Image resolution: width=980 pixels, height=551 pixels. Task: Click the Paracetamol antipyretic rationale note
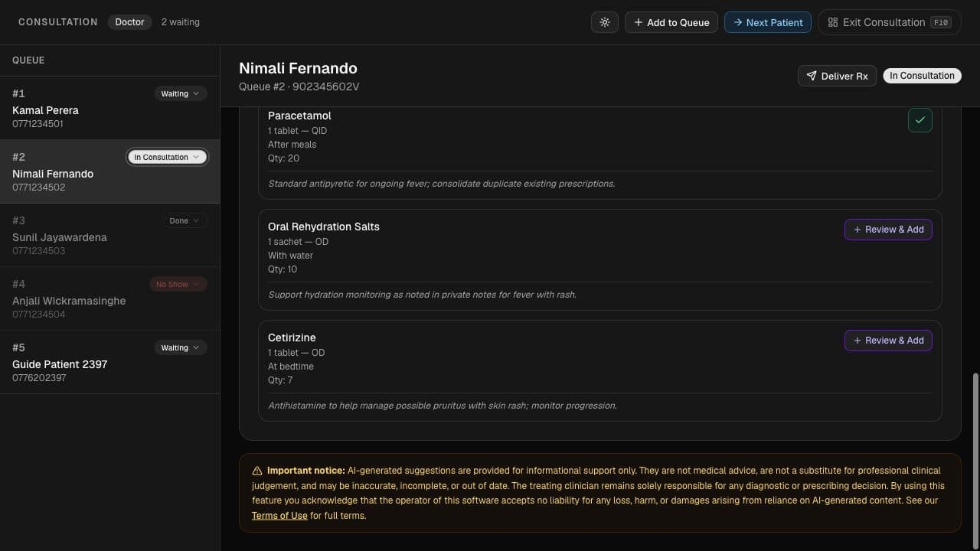(442, 184)
